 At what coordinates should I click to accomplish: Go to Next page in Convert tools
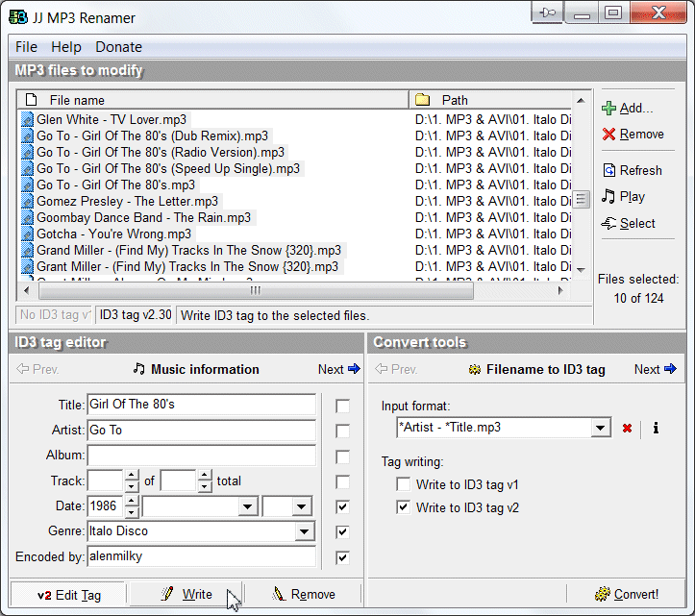656,369
